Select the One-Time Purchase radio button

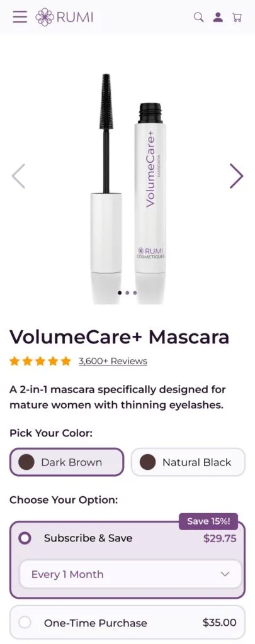pos(25,623)
